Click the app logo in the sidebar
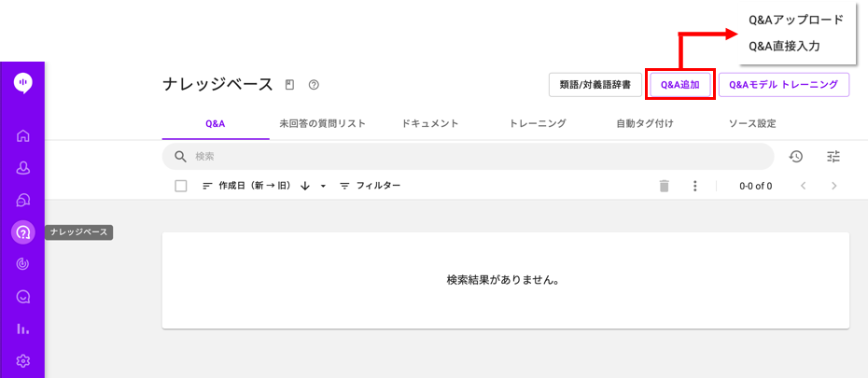The height and width of the screenshot is (378, 868). tap(22, 83)
